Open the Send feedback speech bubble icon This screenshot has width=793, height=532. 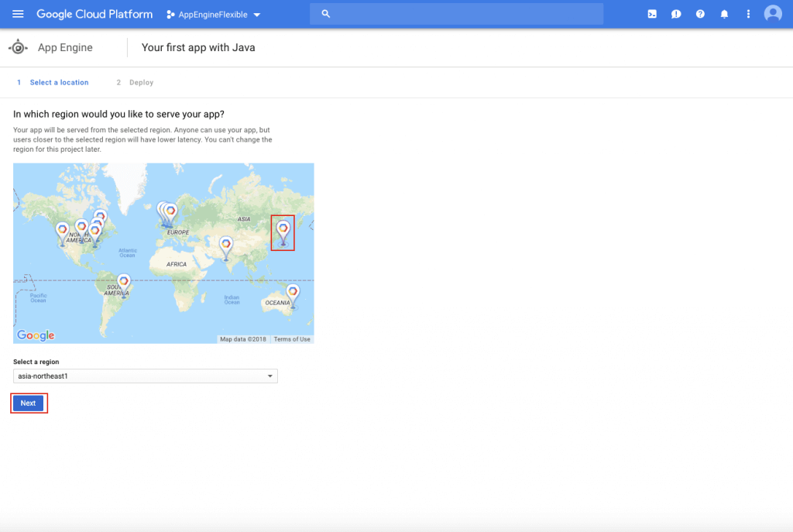675,13
